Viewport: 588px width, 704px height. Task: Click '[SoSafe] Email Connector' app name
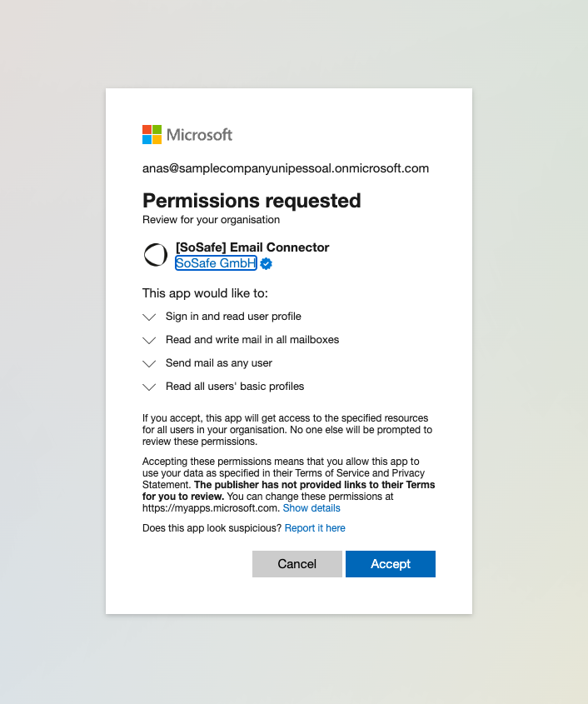tap(252, 247)
